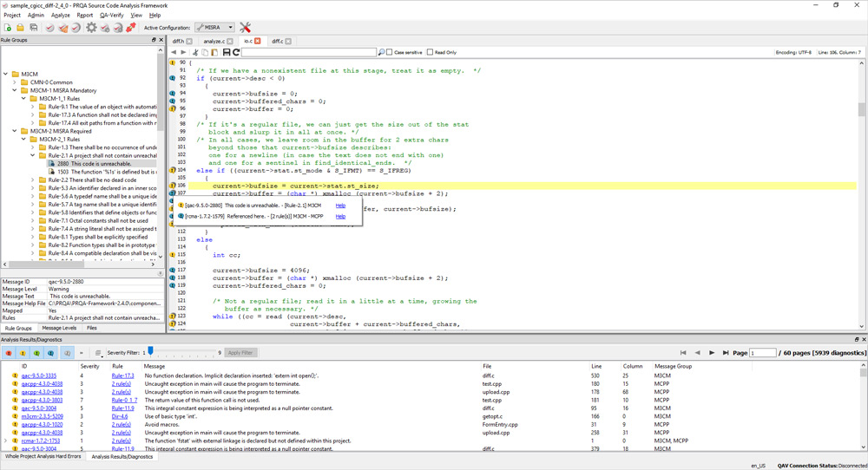Click Apply Filter button
This screenshot has height=470, width=868.
[x=240, y=353]
